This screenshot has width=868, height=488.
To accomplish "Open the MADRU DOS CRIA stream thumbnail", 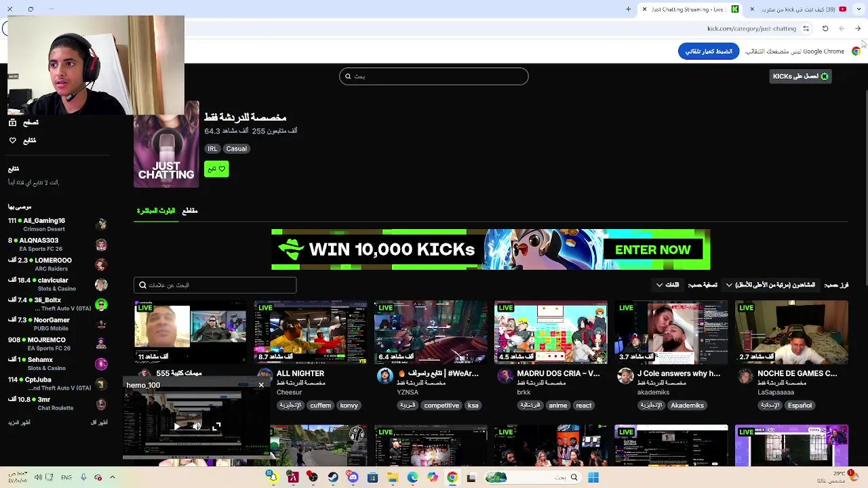I will click(551, 332).
